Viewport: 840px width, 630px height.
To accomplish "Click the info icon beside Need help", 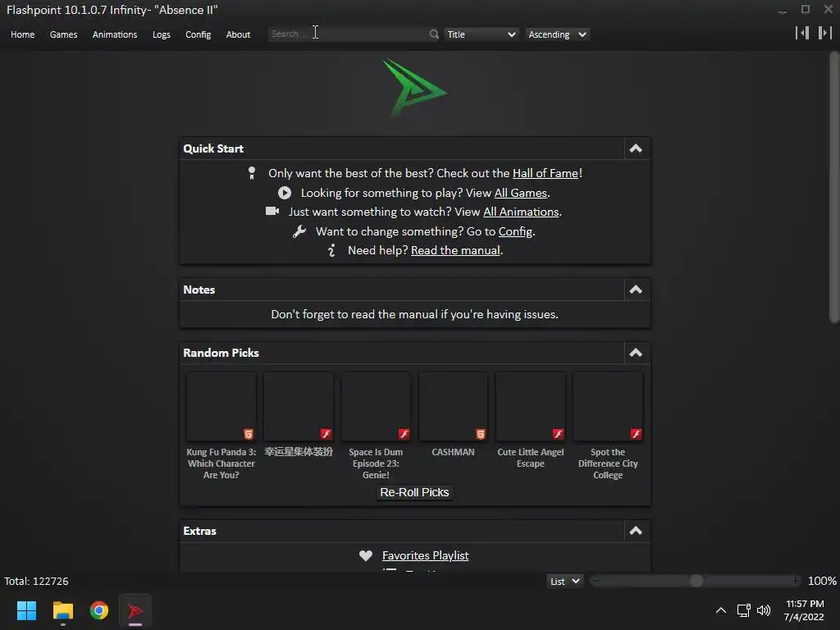I will pos(331,250).
